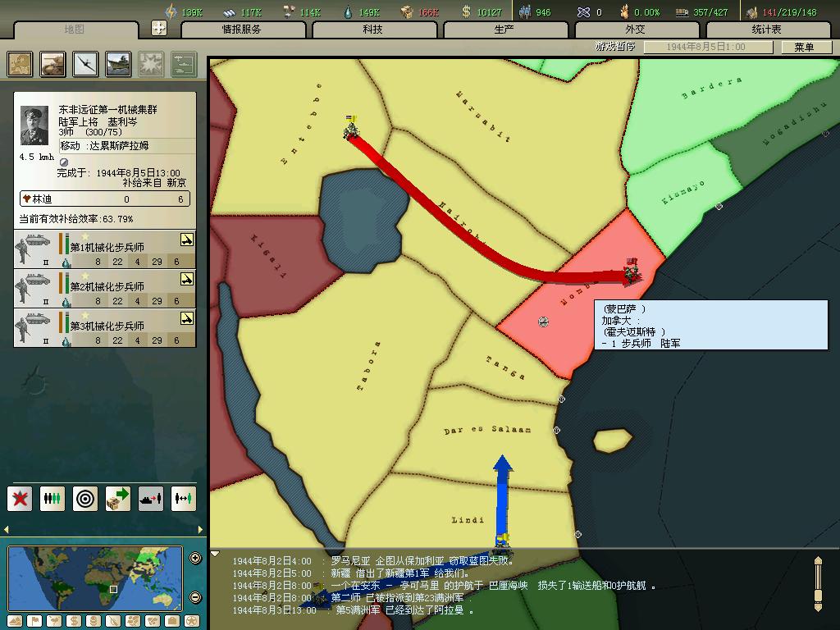The width and height of the screenshot is (840, 630).
Task: Select the air units plane icon
Action: (x=86, y=64)
